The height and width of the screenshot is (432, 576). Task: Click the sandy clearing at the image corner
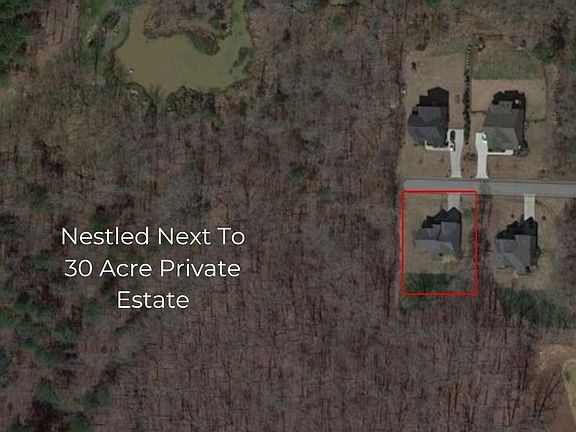(559, 382)
